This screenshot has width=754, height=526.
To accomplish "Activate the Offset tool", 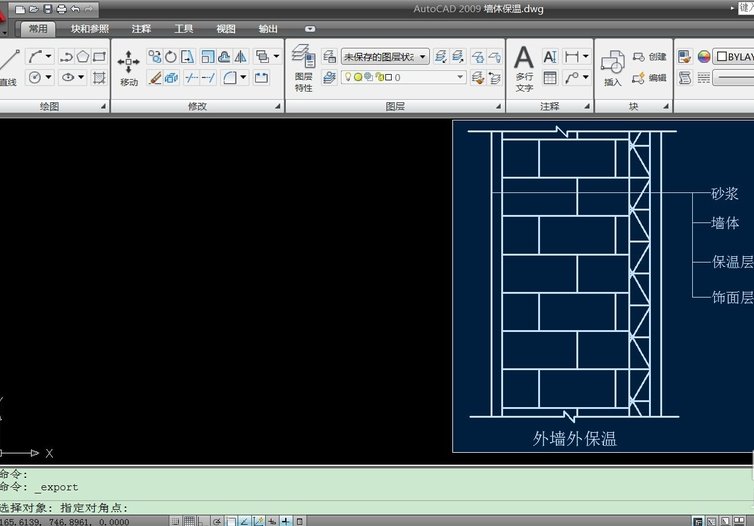I will [x=224, y=57].
